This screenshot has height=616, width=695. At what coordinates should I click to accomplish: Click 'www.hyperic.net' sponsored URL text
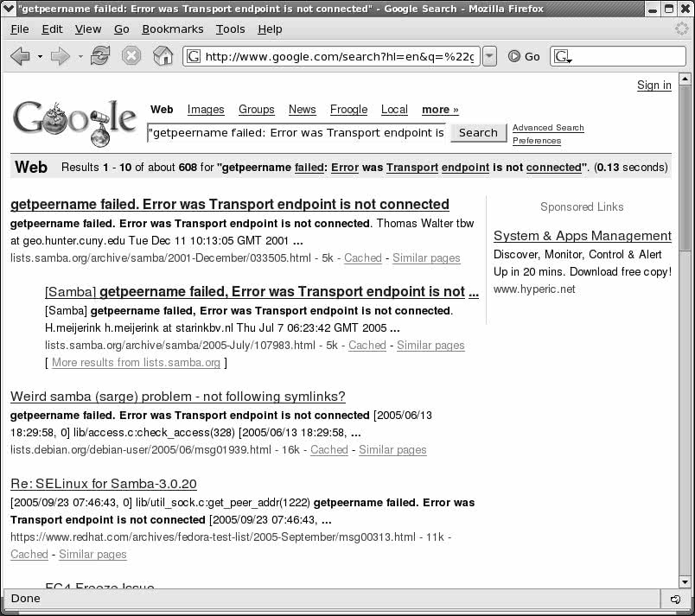click(x=534, y=289)
